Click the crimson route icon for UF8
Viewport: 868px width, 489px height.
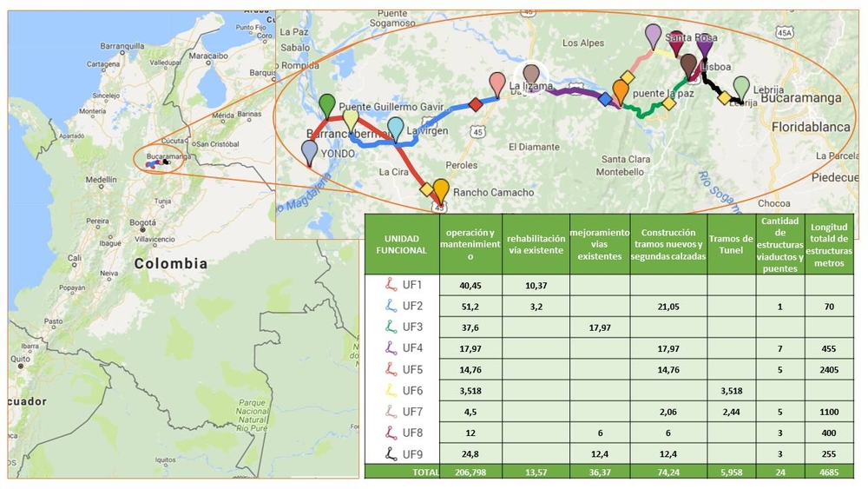pos(391,433)
